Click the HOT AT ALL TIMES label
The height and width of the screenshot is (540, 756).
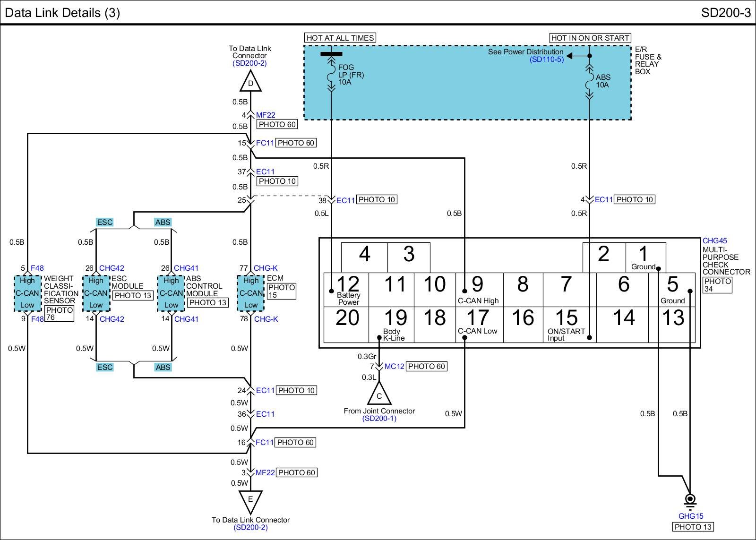tap(340, 38)
